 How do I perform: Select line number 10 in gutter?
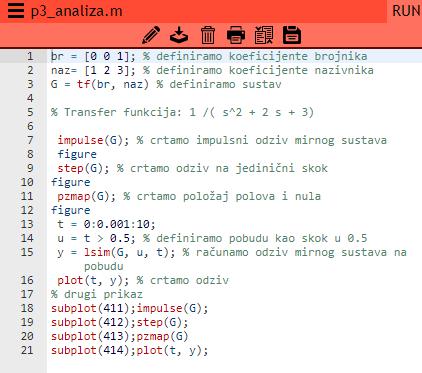[27, 182]
